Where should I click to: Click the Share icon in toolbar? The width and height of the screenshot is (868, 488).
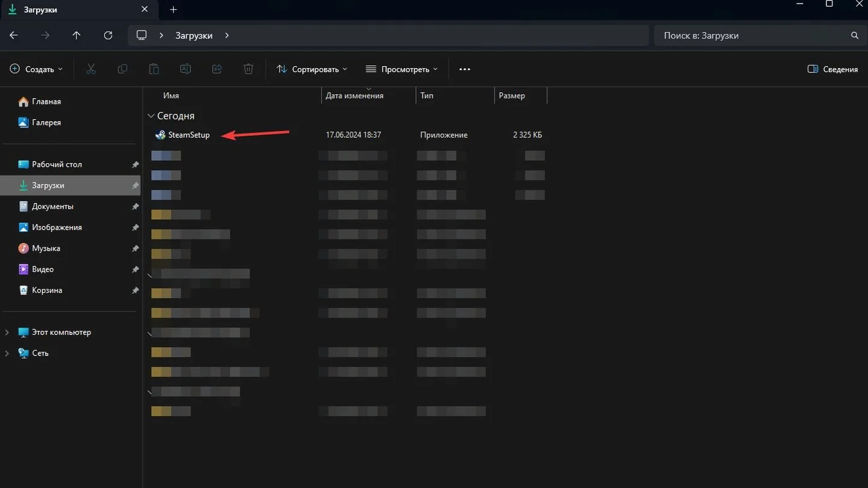[217, 69]
